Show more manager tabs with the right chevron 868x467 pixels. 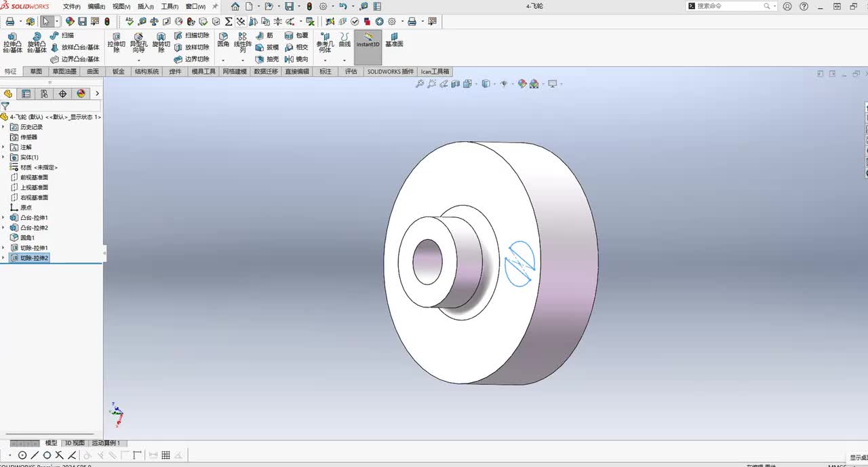point(97,94)
